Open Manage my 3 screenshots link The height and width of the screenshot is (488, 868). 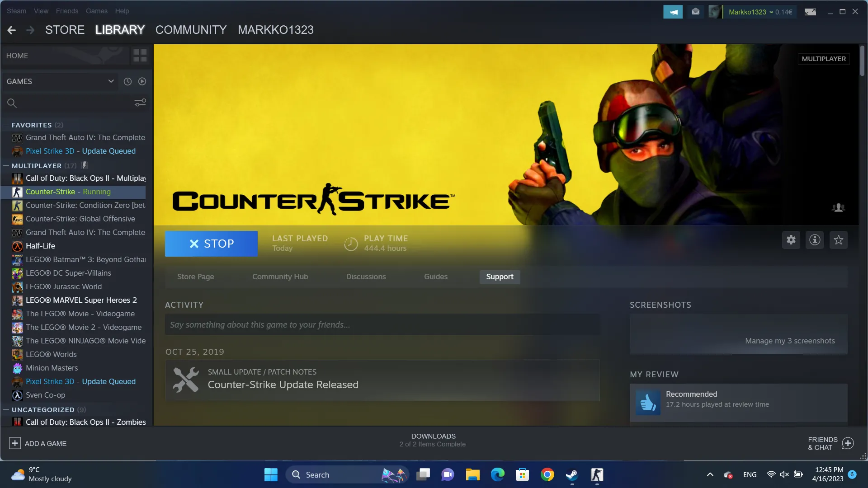[789, 341]
